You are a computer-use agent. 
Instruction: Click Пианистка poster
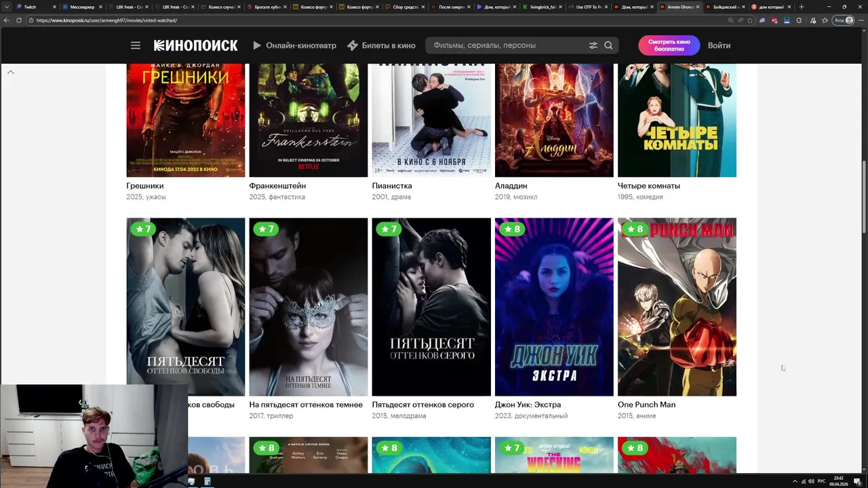coord(431,120)
